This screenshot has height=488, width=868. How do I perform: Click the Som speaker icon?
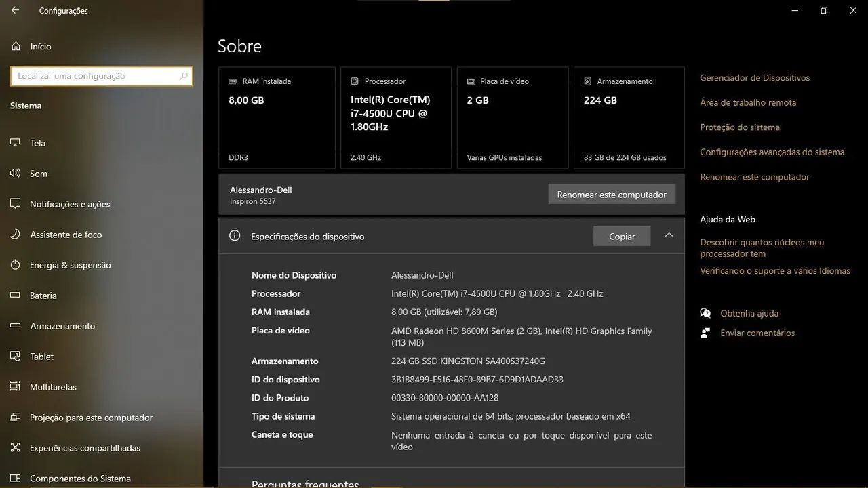16,174
